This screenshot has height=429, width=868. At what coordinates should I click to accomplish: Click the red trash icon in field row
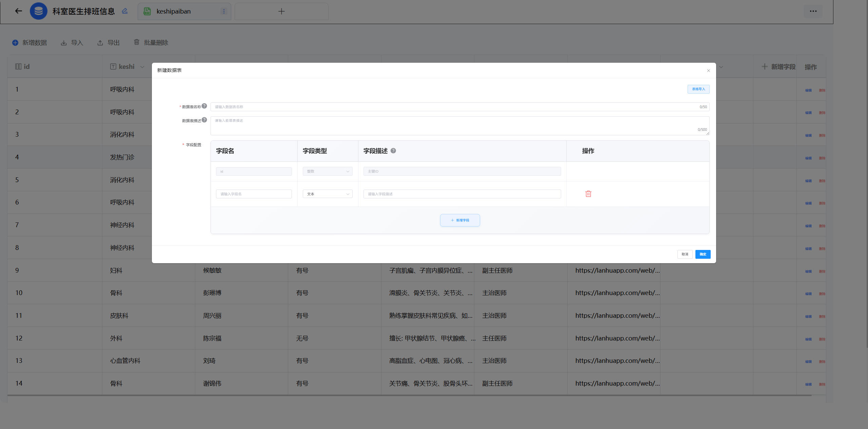588,194
